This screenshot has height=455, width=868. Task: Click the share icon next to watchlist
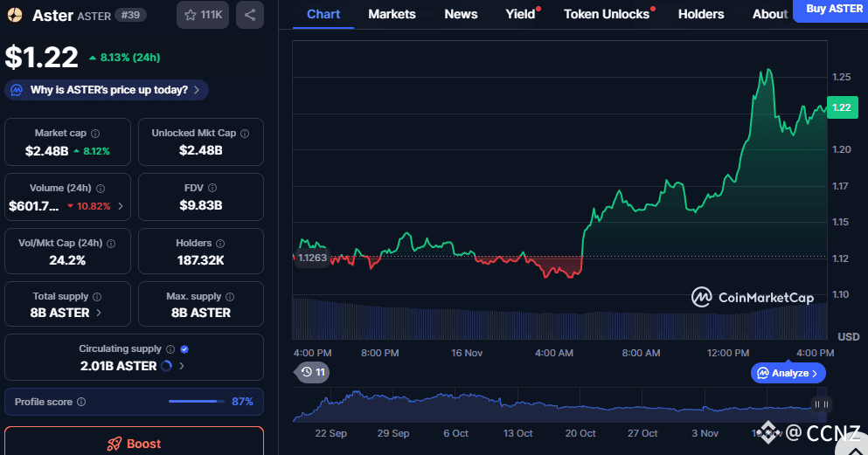pos(249,15)
